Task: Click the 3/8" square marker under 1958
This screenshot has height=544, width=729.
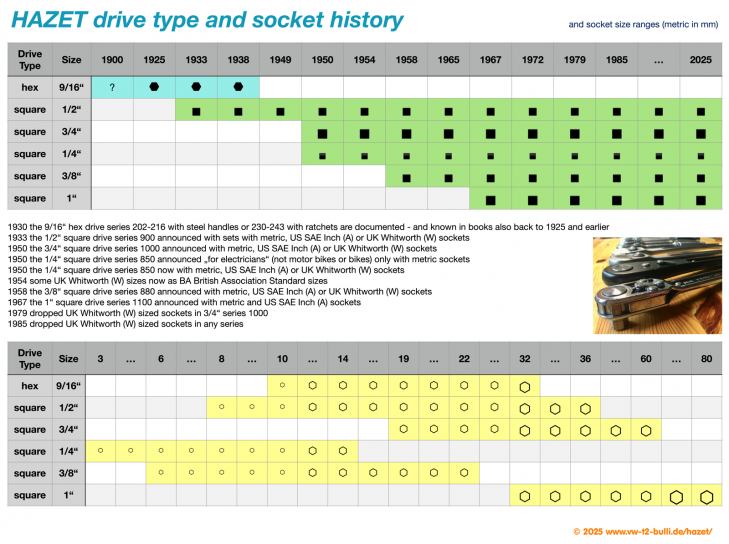Action: click(406, 179)
